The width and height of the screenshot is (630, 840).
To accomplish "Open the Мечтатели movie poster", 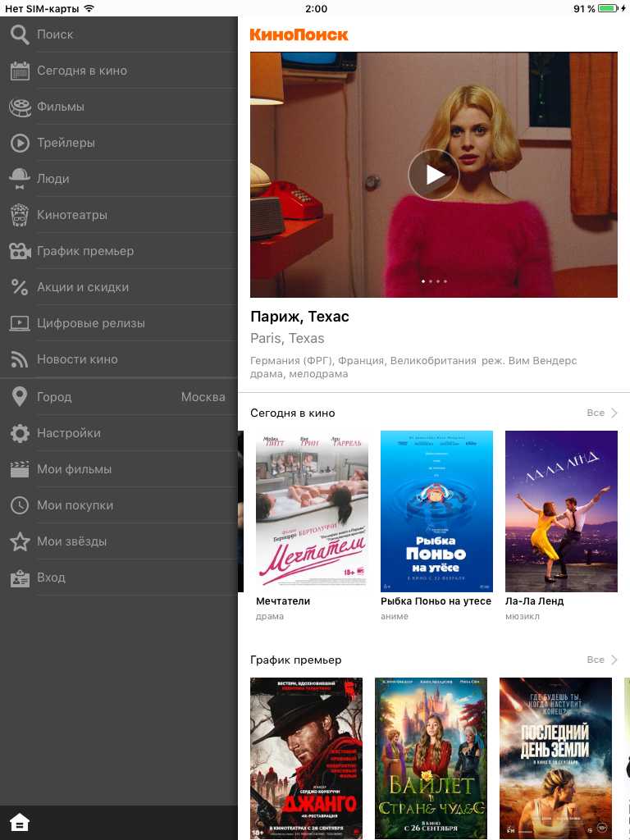I will click(313, 512).
